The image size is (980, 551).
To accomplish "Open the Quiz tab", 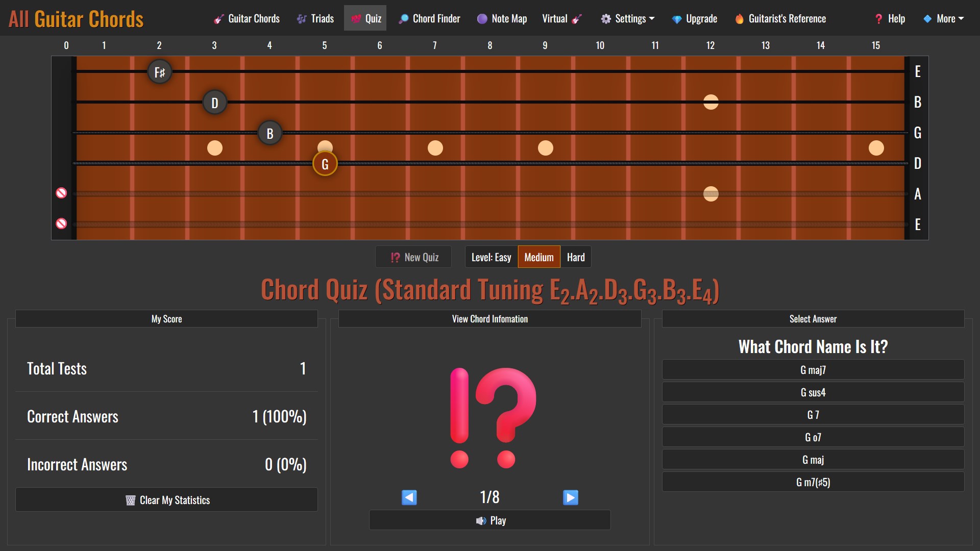I will coord(364,18).
